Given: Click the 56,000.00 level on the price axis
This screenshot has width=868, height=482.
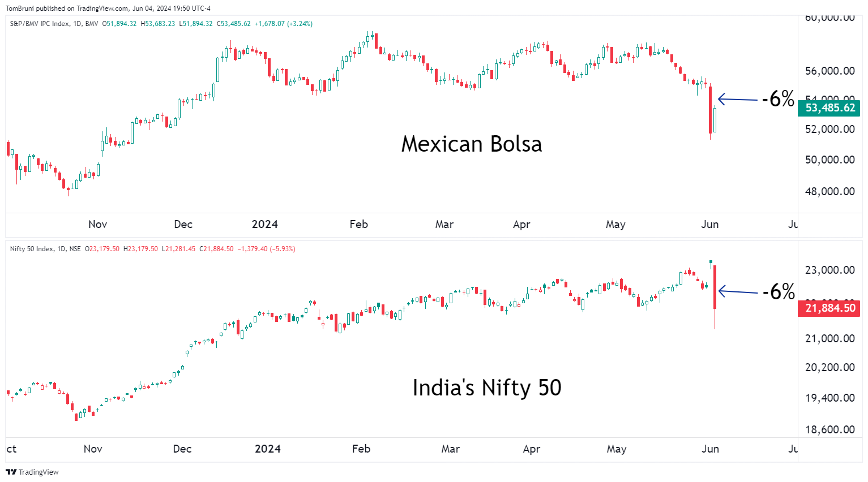Looking at the screenshot, I should click(829, 71).
